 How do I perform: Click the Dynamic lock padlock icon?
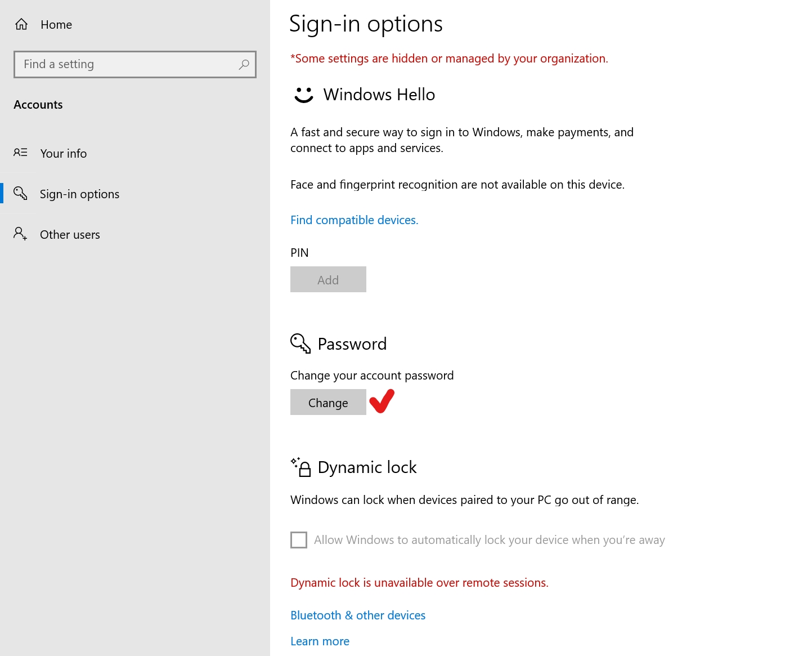[x=302, y=467]
